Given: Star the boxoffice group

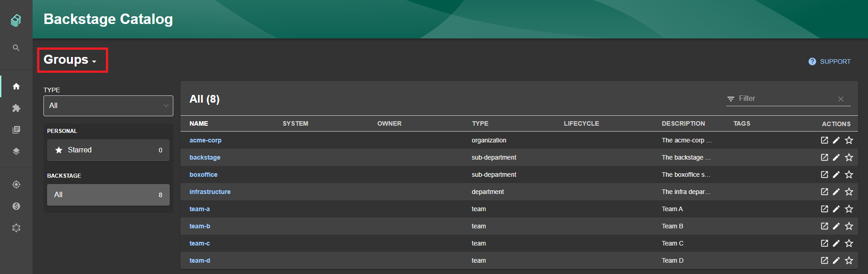Looking at the screenshot, I should click(x=849, y=175).
